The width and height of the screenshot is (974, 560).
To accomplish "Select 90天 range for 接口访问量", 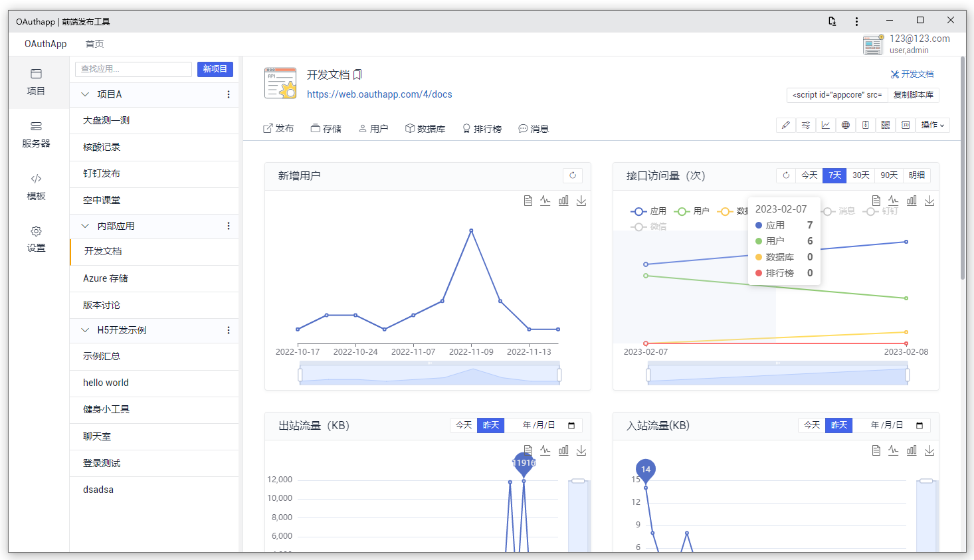I will click(x=889, y=175).
